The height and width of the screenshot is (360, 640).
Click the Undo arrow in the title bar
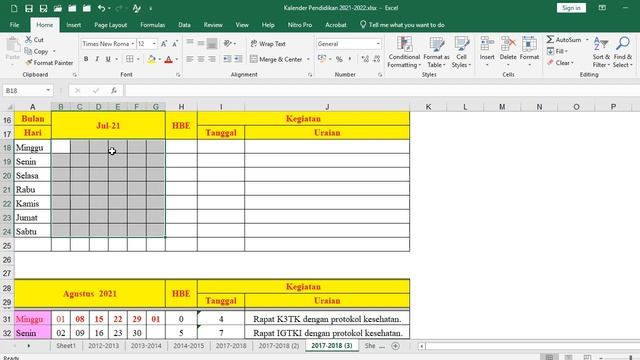(x=101, y=8)
